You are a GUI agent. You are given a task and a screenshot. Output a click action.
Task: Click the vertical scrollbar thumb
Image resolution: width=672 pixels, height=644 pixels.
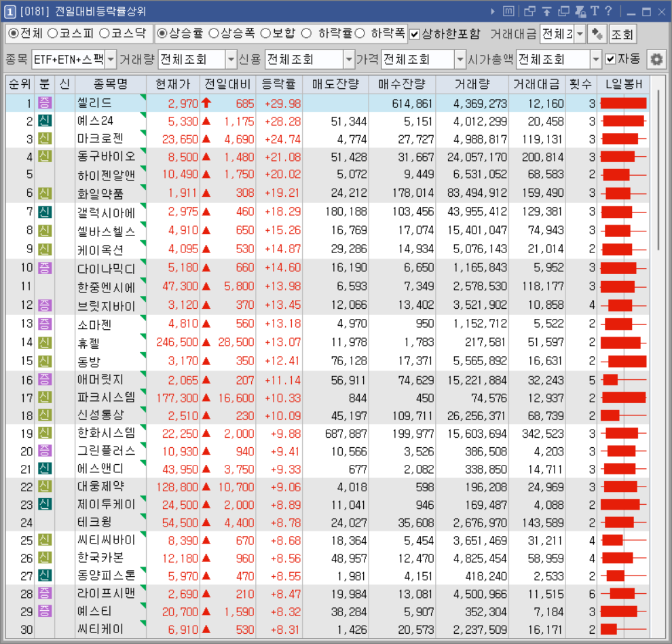pos(658,170)
